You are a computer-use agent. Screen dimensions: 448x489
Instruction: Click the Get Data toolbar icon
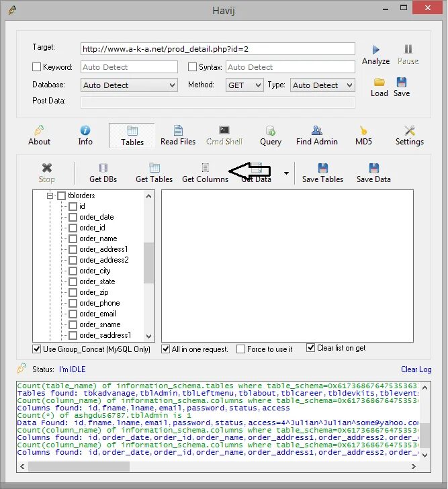click(257, 168)
